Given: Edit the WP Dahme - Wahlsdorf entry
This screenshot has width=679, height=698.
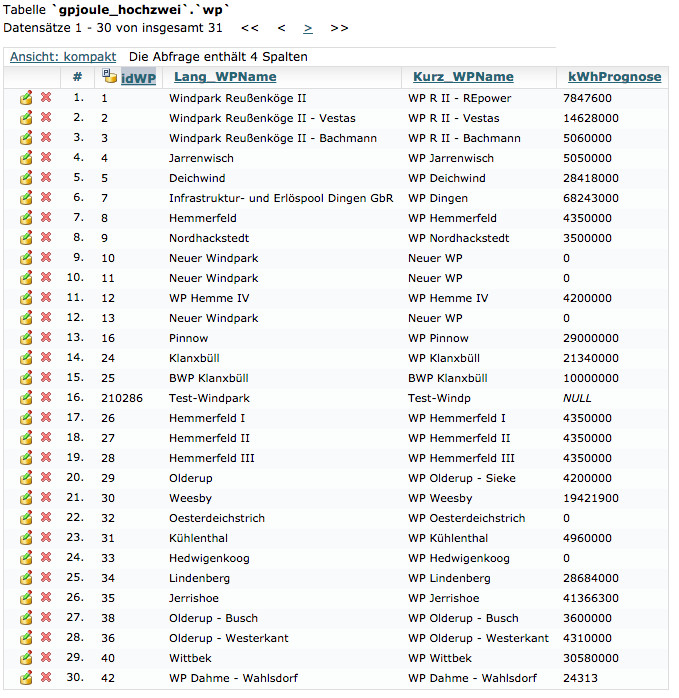Looking at the screenshot, I should [26, 678].
